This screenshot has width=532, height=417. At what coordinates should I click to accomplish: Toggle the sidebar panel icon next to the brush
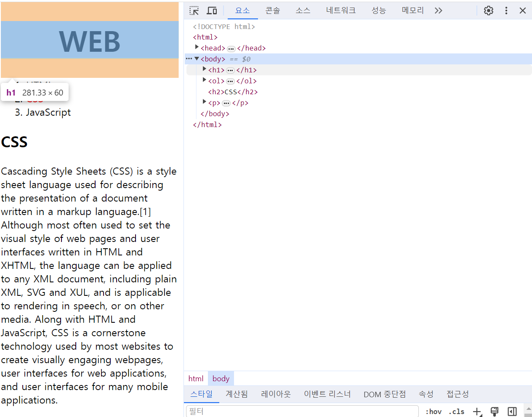(512, 412)
